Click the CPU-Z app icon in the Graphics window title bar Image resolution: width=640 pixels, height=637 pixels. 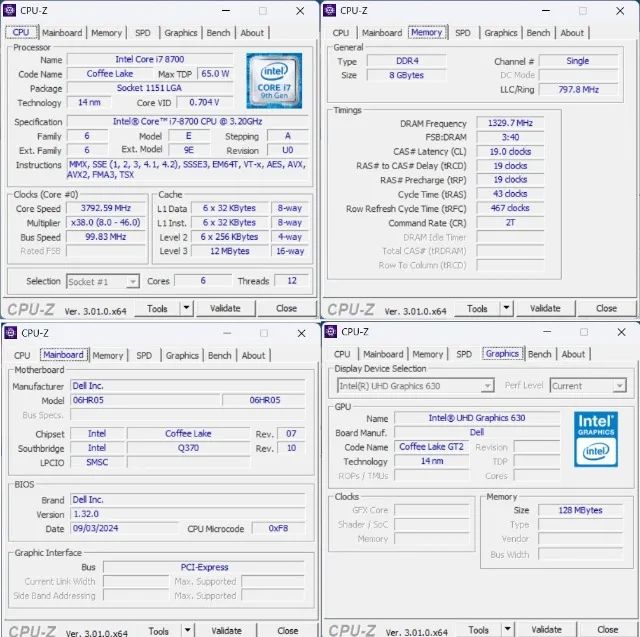pos(331,332)
